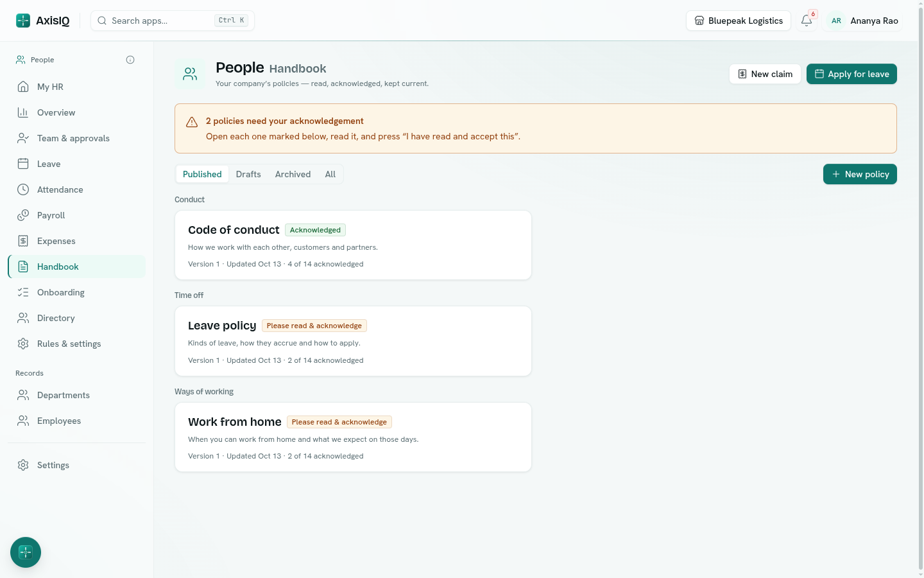
Task: Click the info icon beside People
Action: pos(130,60)
